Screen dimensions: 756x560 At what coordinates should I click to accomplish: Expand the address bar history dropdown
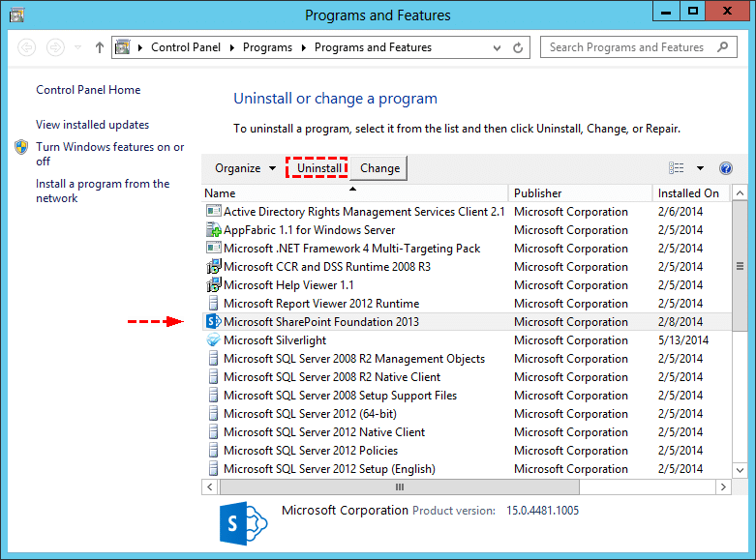497,47
